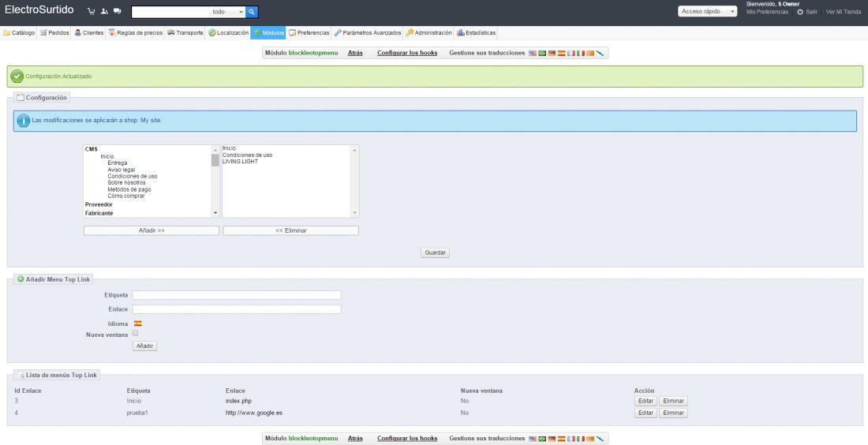Select 'Entrega' in the available items list
The width and height of the screenshot is (868, 445).
click(x=118, y=163)
